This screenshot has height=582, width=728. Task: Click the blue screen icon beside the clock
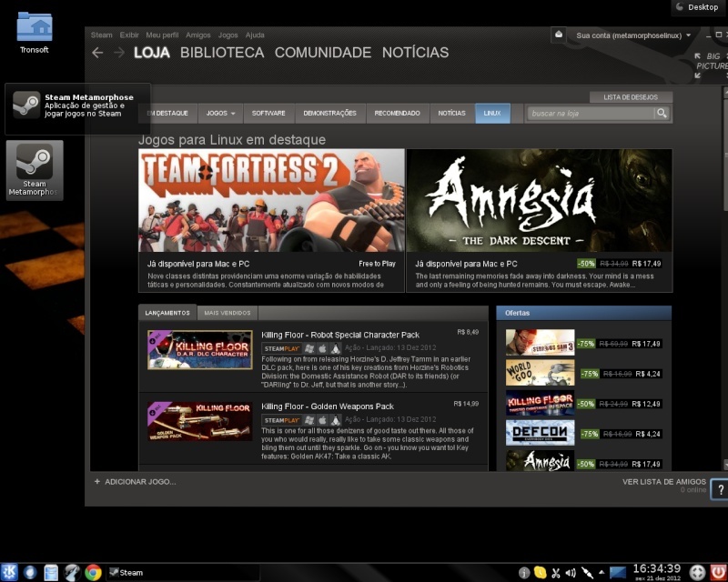click(618, 573)
